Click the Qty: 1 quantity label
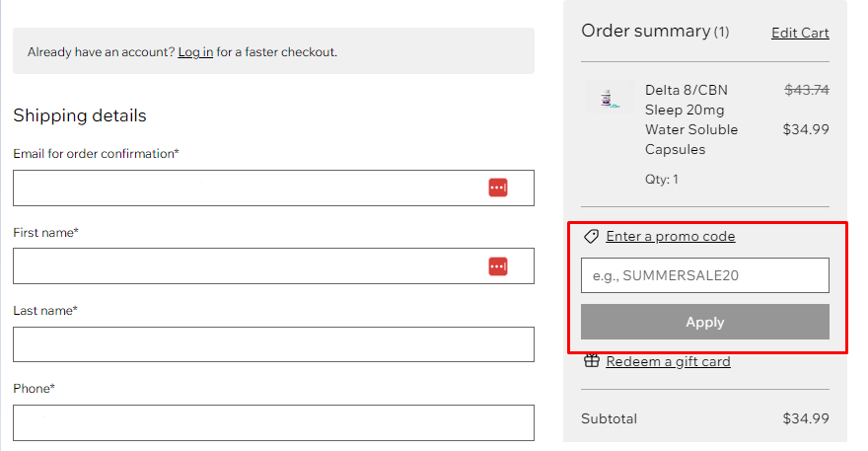The height and width of the screenshot is (451, 868). click(661, 180)
